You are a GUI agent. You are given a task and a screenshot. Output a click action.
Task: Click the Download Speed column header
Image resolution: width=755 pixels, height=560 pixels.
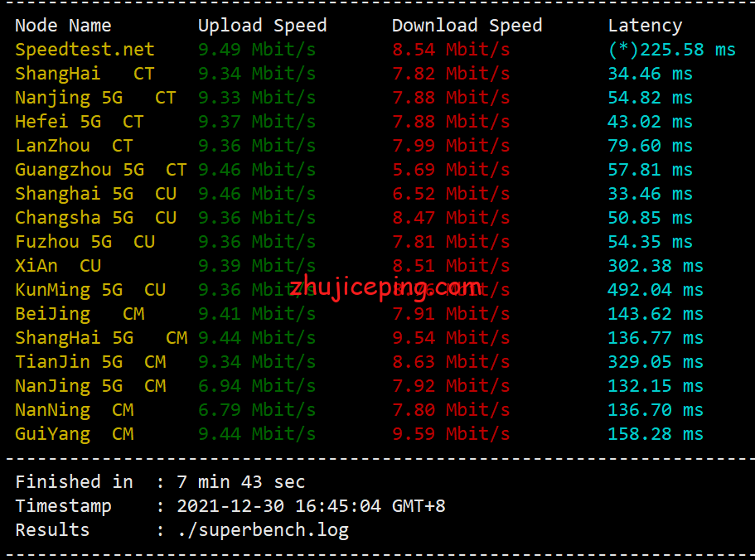point(467,26)
